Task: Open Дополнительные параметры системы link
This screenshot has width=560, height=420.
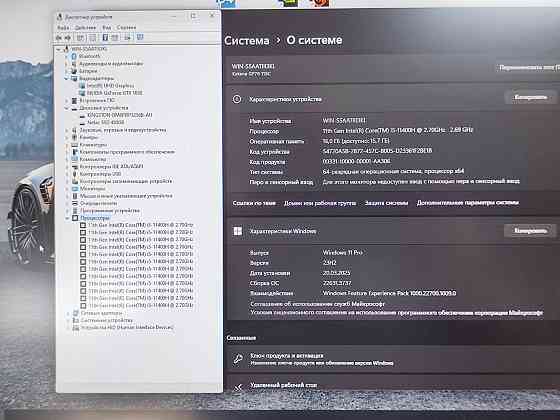Action: pyautogui.click(x=468, y=202)
